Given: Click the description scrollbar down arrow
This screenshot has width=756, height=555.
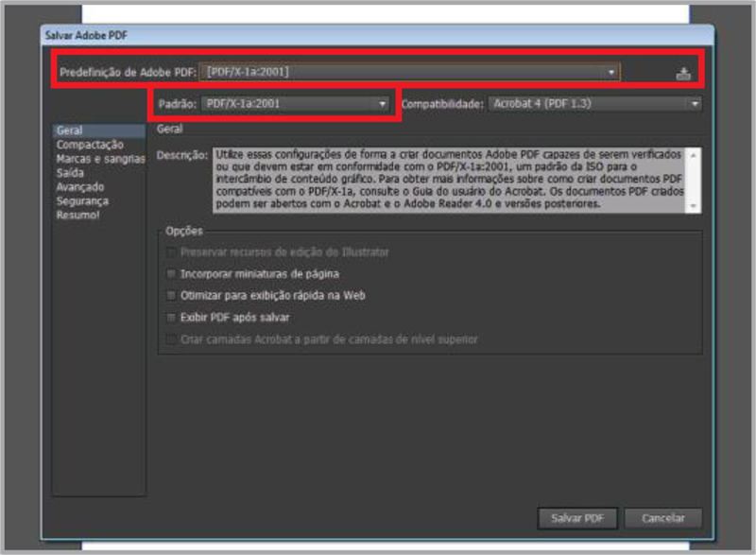Looking at the screenshot, I should pyautogui.click(x=694, y=206).
